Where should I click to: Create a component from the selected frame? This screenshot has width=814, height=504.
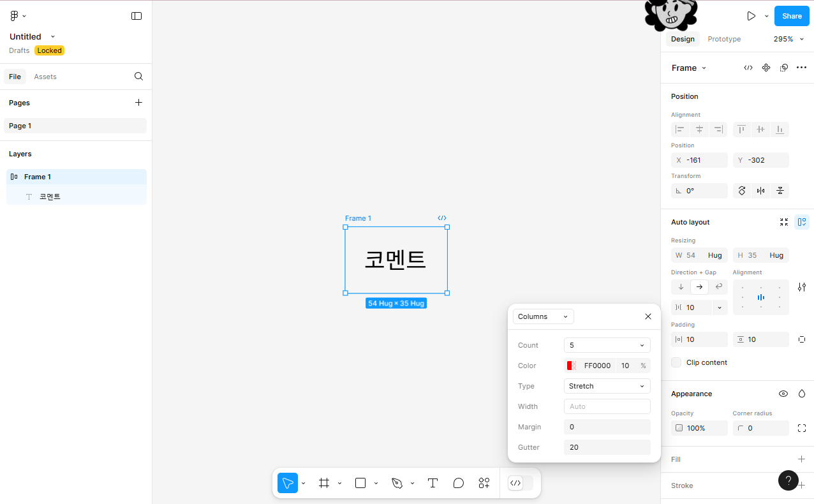coord(766,68)
